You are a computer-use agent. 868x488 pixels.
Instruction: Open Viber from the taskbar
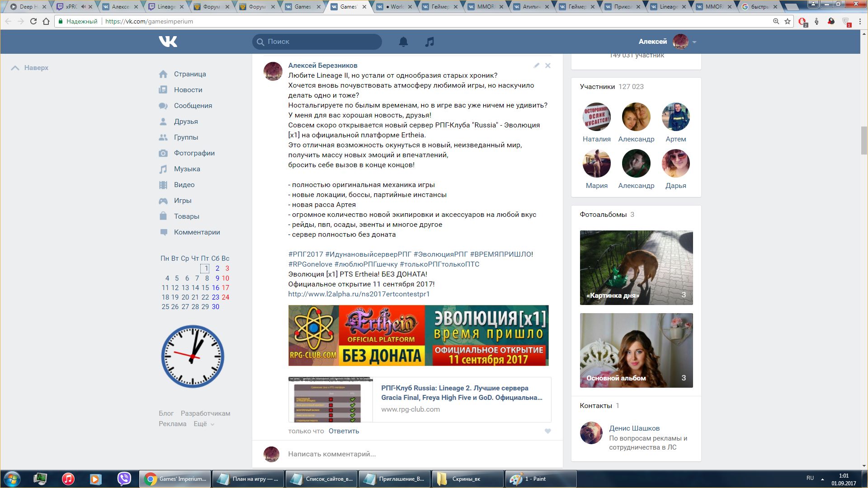pyautogui.click(x=124, y=479)
